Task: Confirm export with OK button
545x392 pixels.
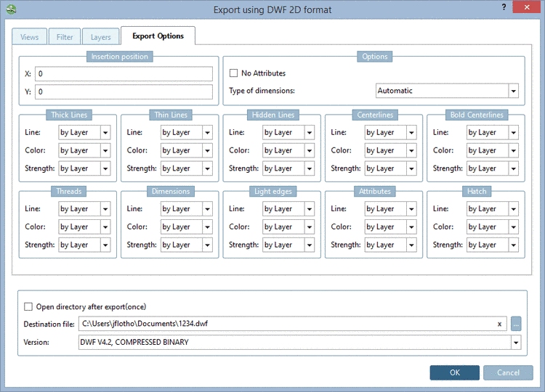Action: pos(454,372)
